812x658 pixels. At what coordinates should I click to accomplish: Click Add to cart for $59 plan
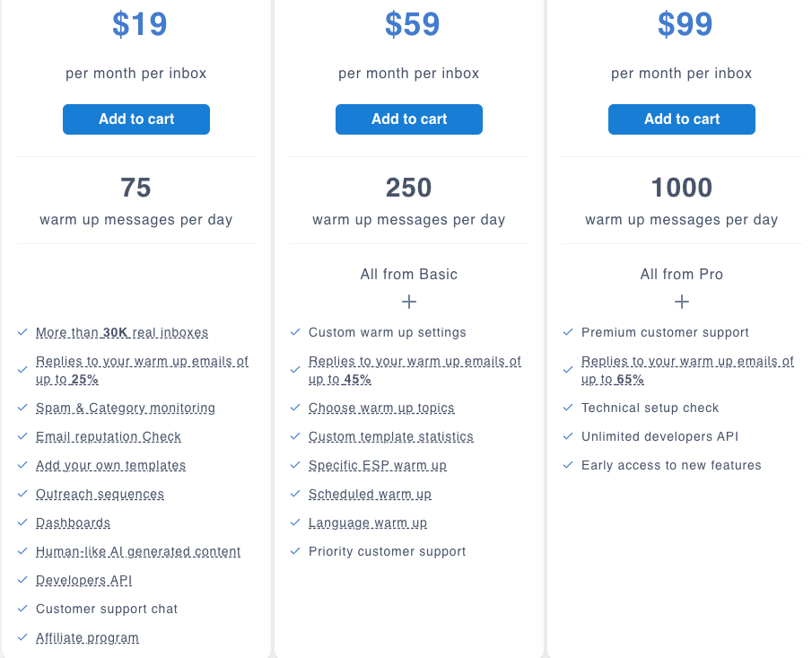409,119
